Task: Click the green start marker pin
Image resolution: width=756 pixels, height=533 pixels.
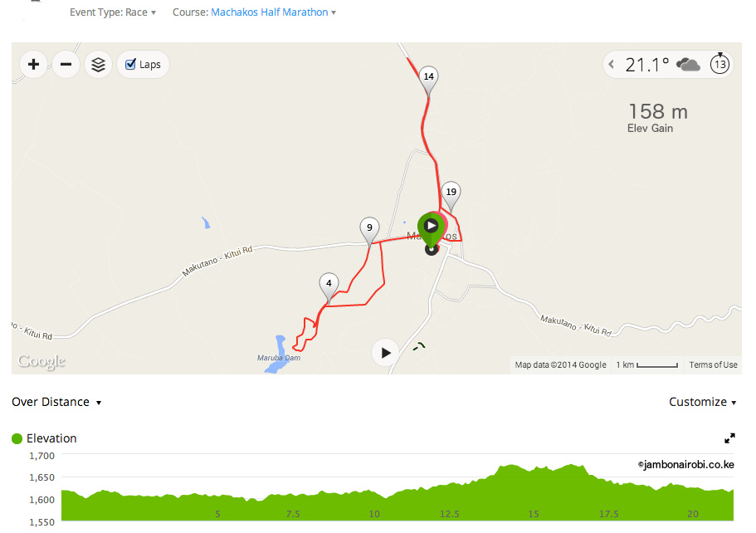Action: click(x=431, y=228)
